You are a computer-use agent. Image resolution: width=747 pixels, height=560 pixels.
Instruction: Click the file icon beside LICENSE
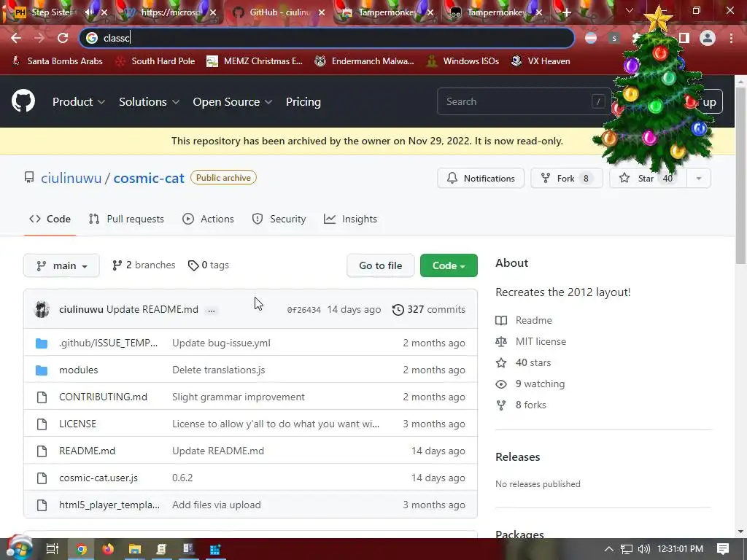pos(42,424)
